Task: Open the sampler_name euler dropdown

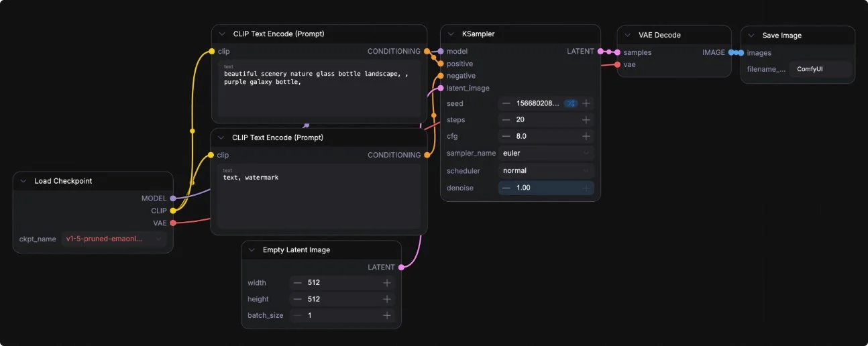Action: [x=546, y=153]
